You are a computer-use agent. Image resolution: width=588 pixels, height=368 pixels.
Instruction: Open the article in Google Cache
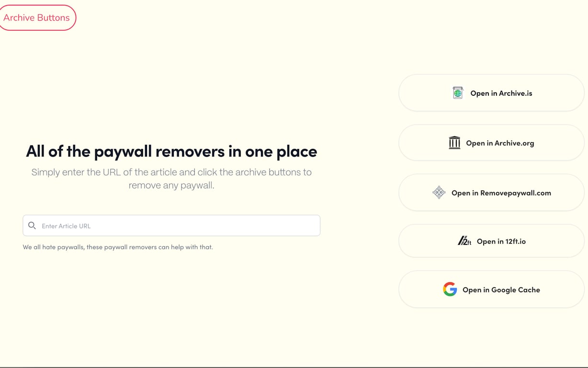click(x=491, y=289)
